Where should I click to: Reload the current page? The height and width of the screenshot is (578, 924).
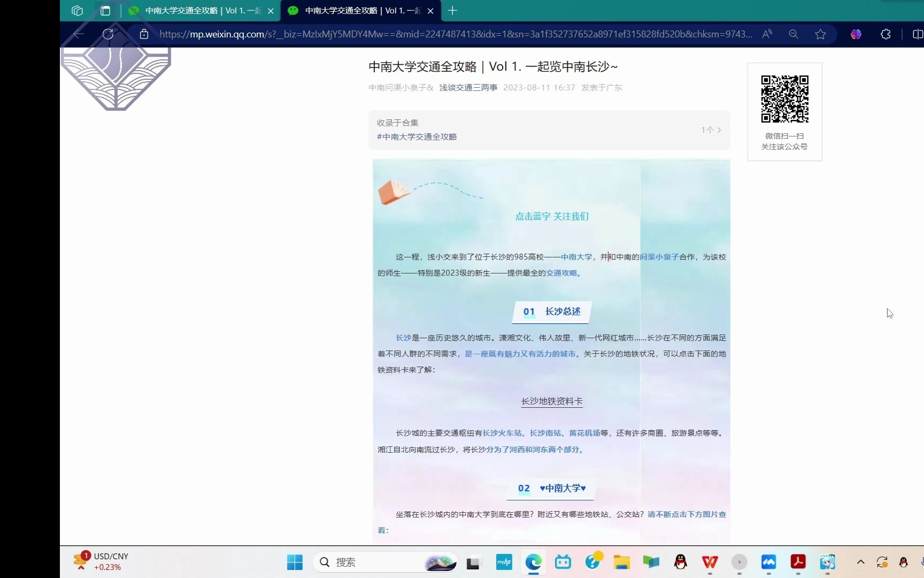[x=108, y=34]
